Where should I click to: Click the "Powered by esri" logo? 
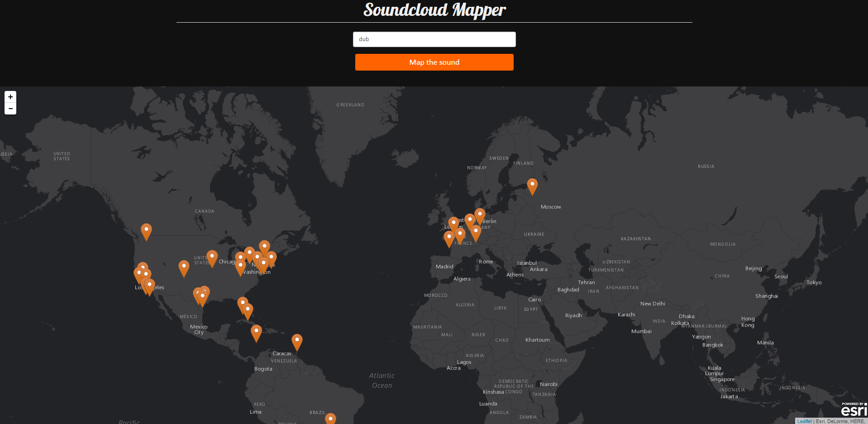coord(854,410)
